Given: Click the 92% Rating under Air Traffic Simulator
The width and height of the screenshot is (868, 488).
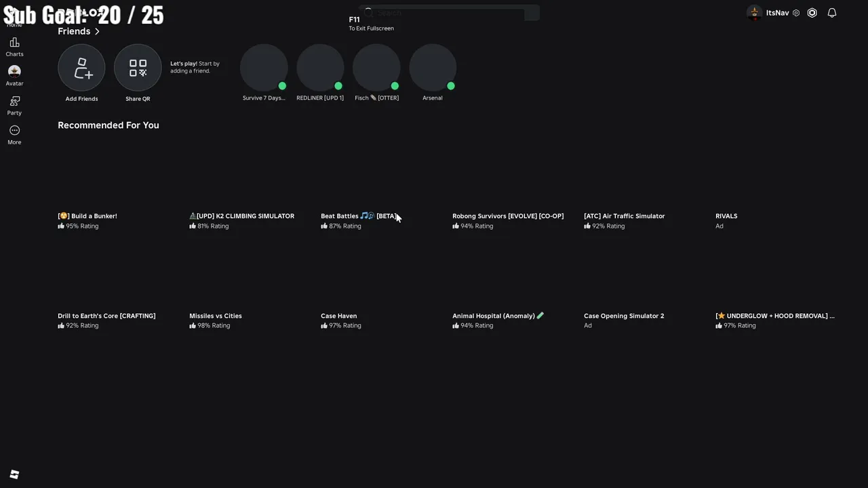Looking at the screenshot, I should click(604, 226).
